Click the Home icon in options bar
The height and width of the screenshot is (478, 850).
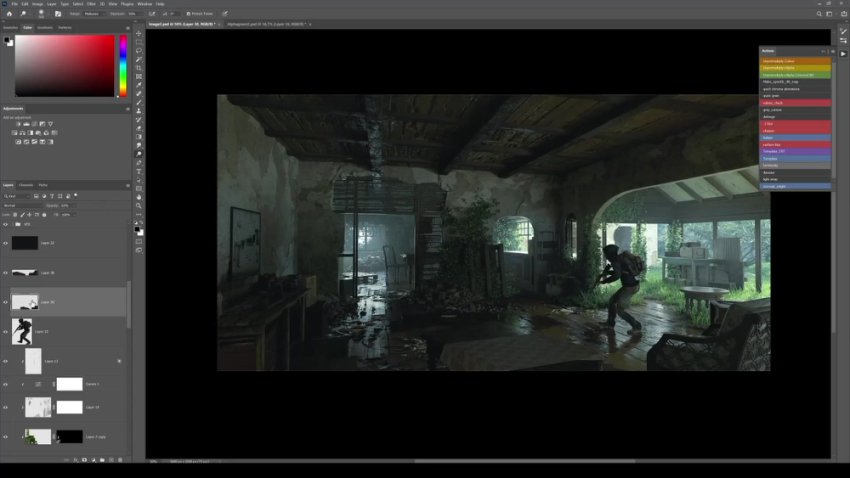(x=7, y=14)
